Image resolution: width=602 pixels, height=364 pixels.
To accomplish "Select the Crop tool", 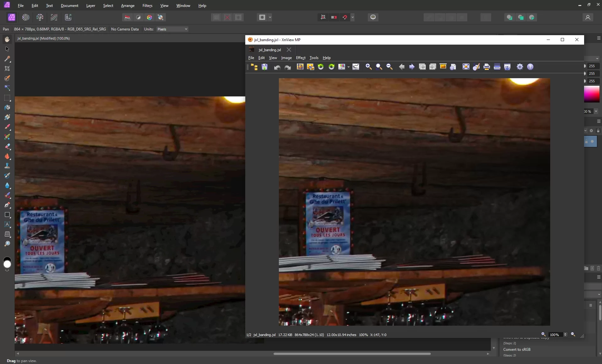I will 7,68.
